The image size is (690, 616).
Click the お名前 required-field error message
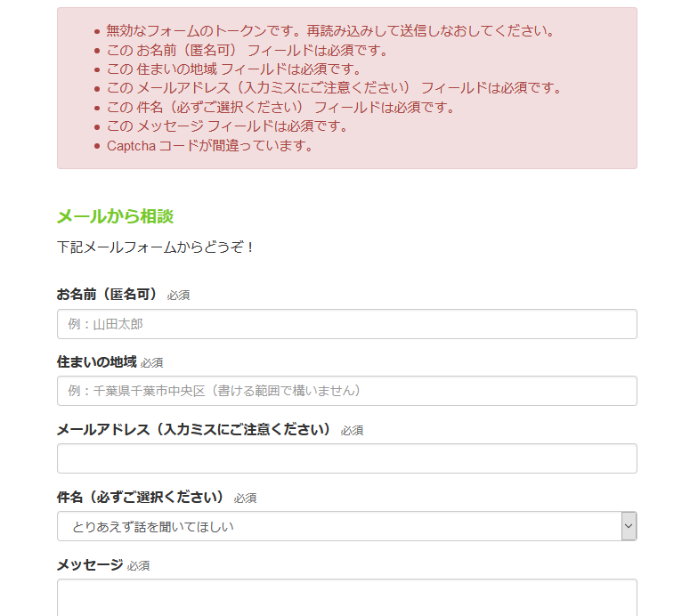[248, 50]
